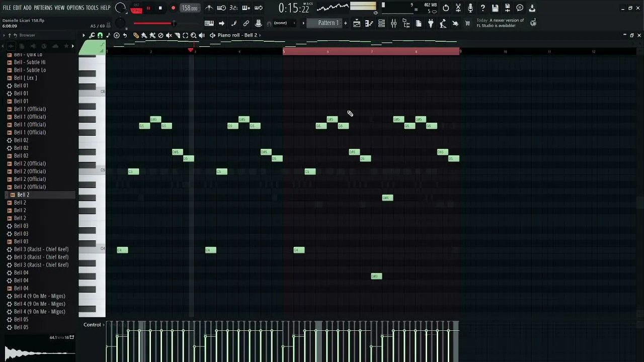Click the microphone recording icon
644x362 pixels.
pos(470,8)
